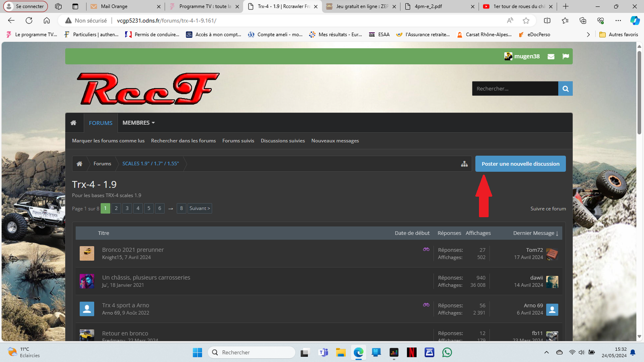Open Rechercher dans les forums link

(x=183, y=141)
